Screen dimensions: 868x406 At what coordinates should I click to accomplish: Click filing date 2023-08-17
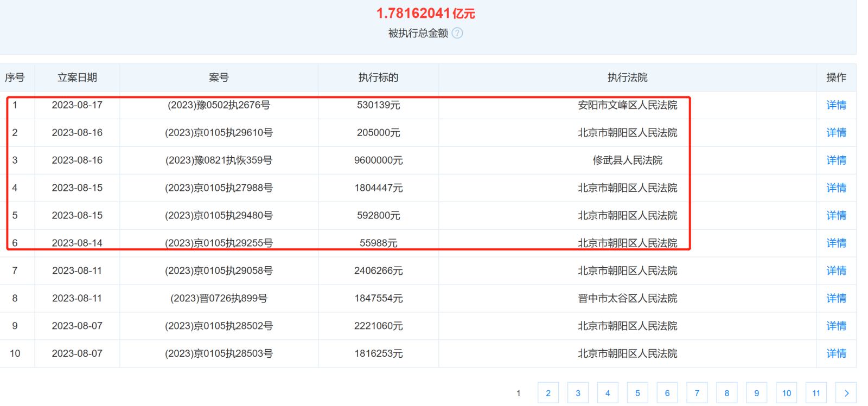[x=77, y=105]
